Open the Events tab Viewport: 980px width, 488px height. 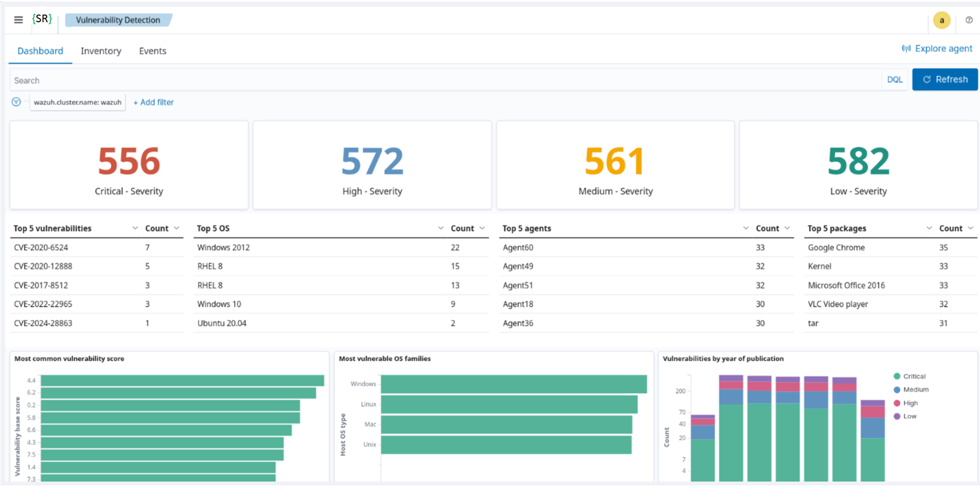point(152,51)
